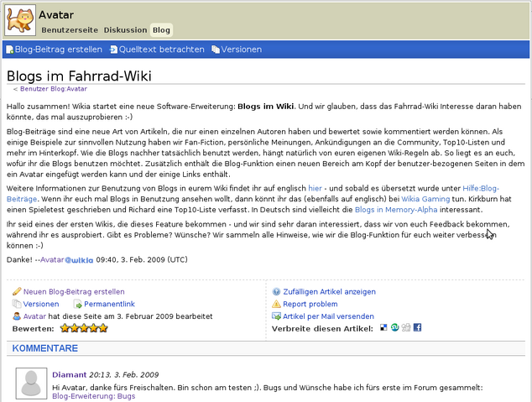Click the user icon beside Avatar editor
Screen dimensions: 532x402
click(x=17, y=316)
